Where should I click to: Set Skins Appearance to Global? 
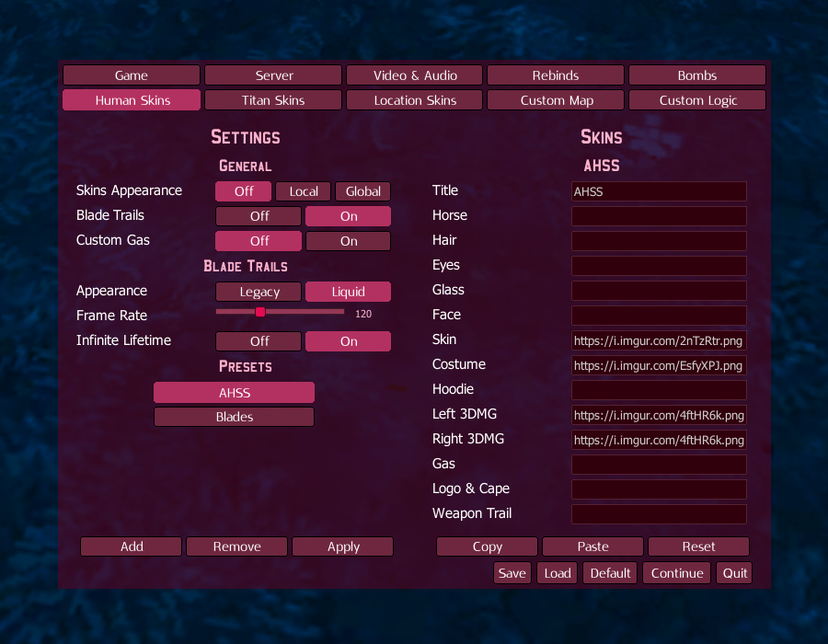pyautogui.click(x=362, y=190)
